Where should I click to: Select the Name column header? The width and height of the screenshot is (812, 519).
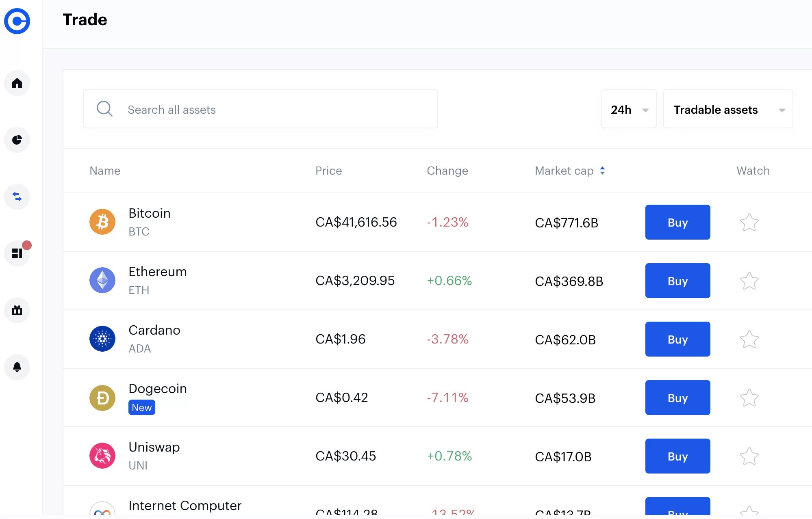(104, 171)
